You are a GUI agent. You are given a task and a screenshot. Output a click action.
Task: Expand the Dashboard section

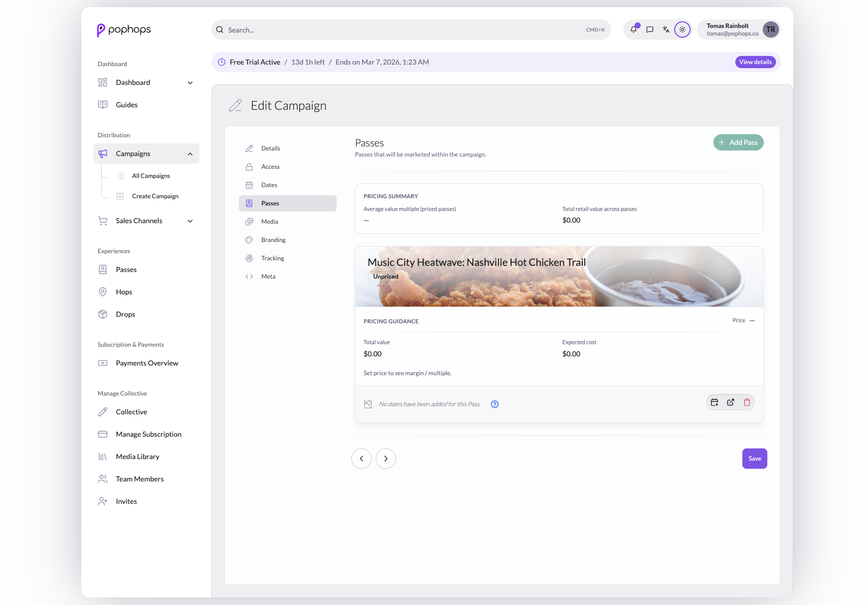click(x=190, y=82)
